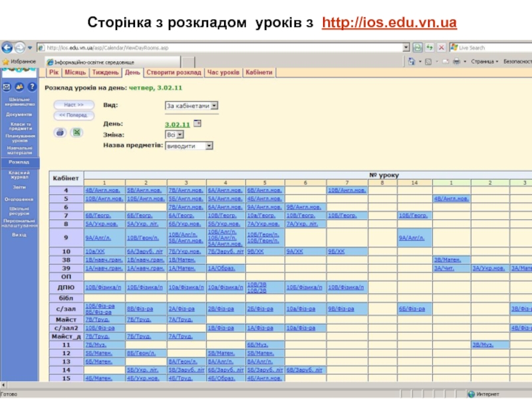
Task: Open a new blank browser tab
Action: pos(188,62)
